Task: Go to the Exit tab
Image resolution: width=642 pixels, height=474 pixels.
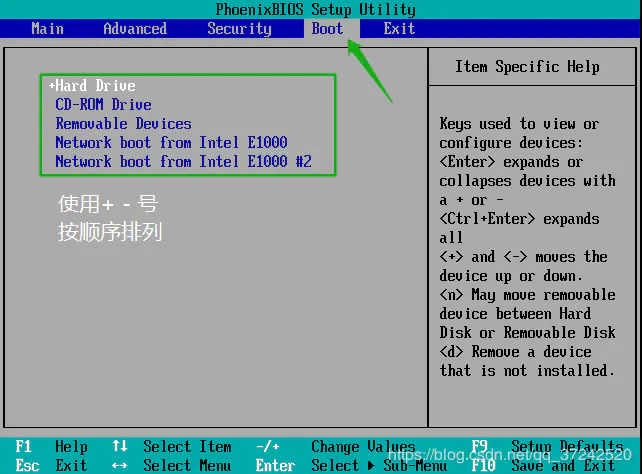Action: [399, 29]
